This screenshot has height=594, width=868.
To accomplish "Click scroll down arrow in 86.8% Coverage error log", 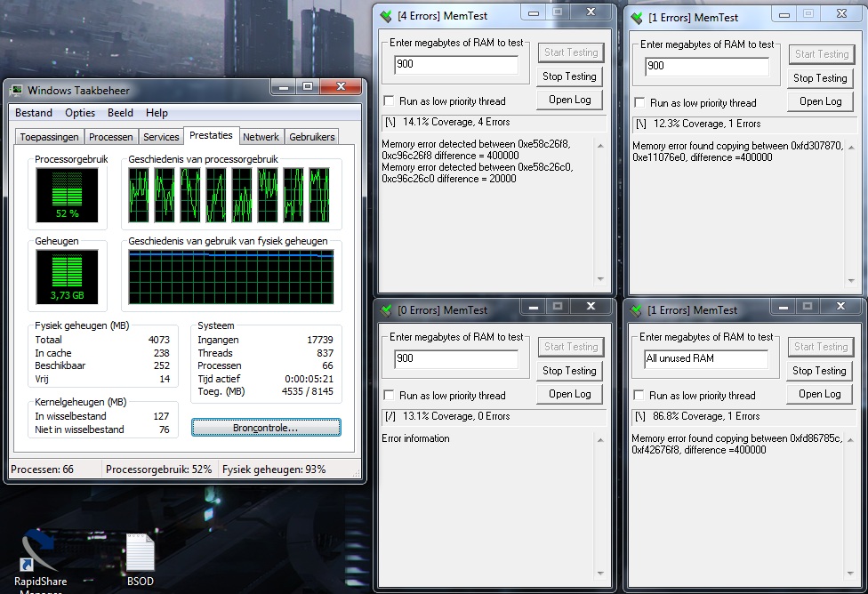I will tap(850, 574).
